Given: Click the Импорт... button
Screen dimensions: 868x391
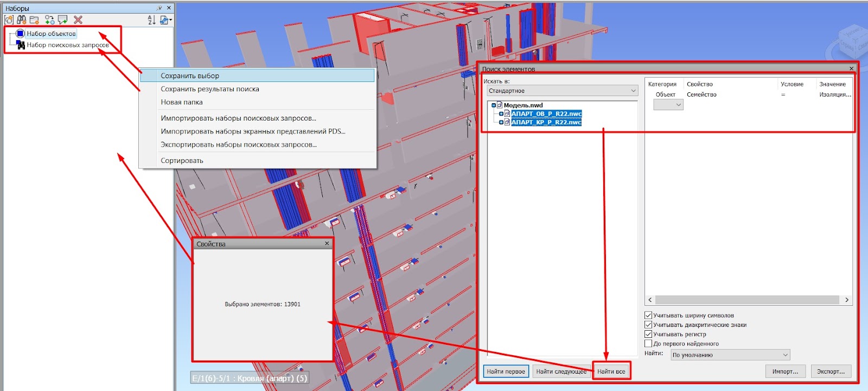Looking at the screenshot, I should (786, 371).
